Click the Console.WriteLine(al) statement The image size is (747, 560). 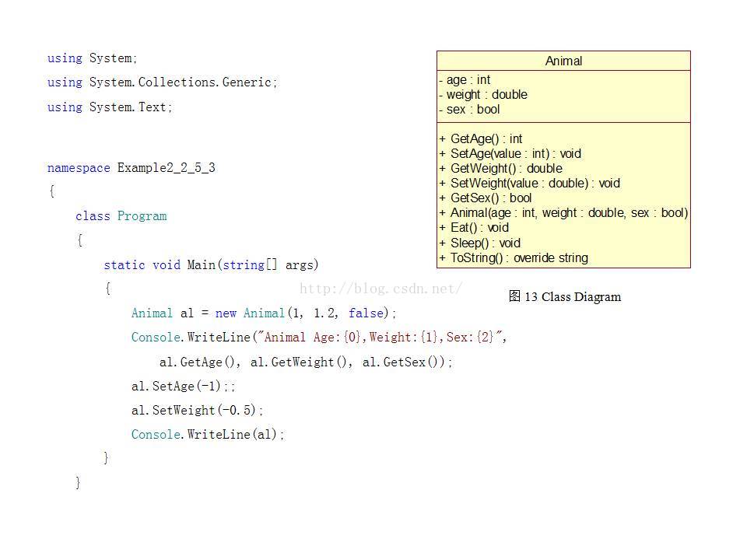(208, 434)
